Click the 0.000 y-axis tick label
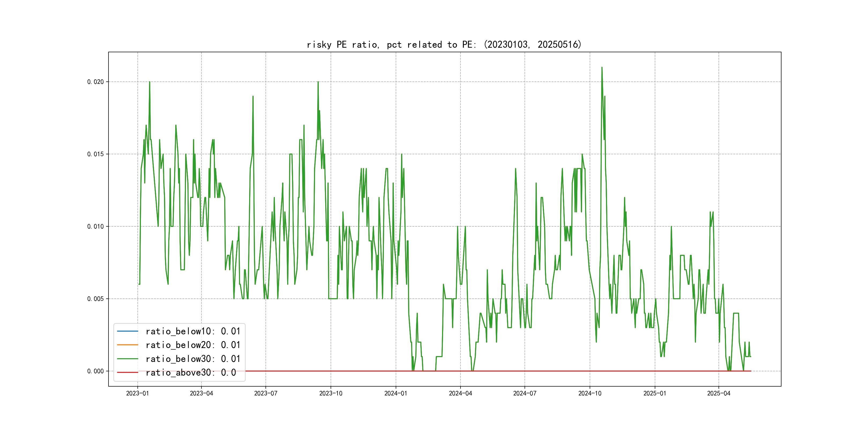 [95, 371]
